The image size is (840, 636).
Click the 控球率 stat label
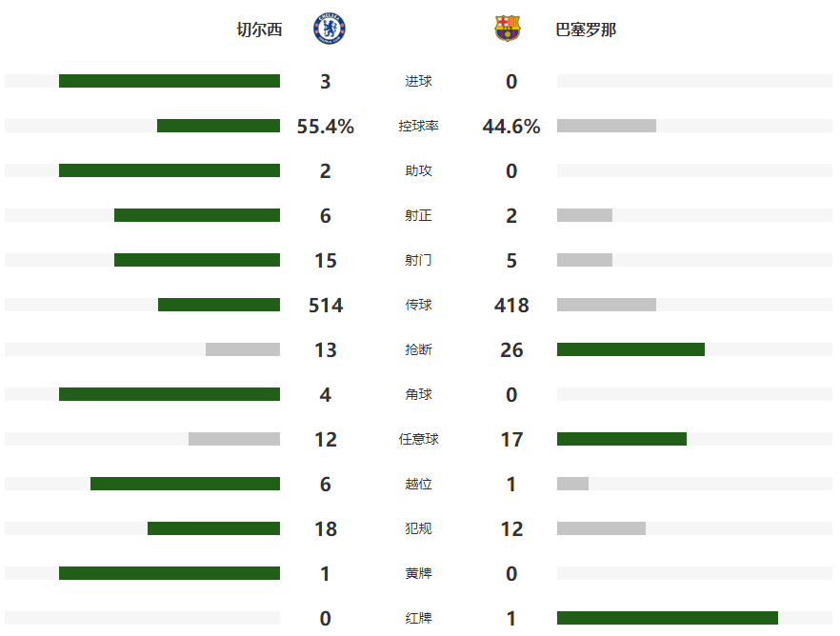(x=418, y=126)
